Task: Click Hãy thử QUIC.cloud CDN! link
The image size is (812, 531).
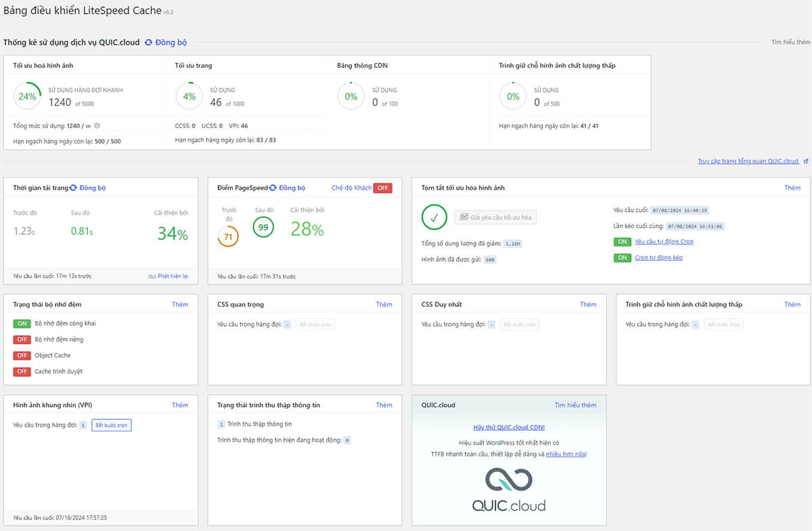Action: click(509, 427)
